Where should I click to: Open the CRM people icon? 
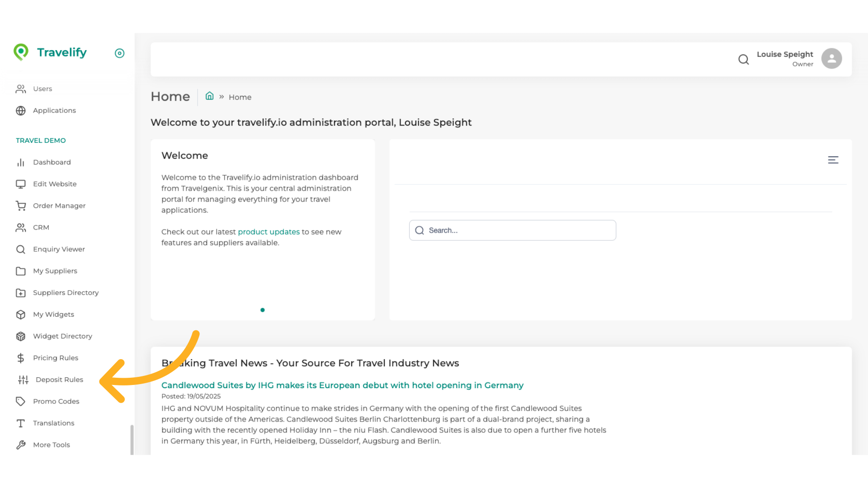[21, 228]
